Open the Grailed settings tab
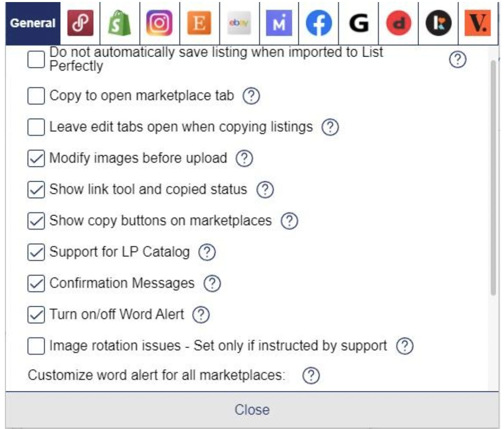504x429 pixels. (x=358, y=22)
